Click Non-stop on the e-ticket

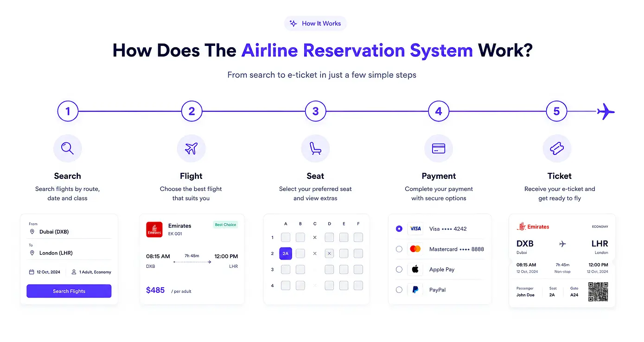[562, 272]
